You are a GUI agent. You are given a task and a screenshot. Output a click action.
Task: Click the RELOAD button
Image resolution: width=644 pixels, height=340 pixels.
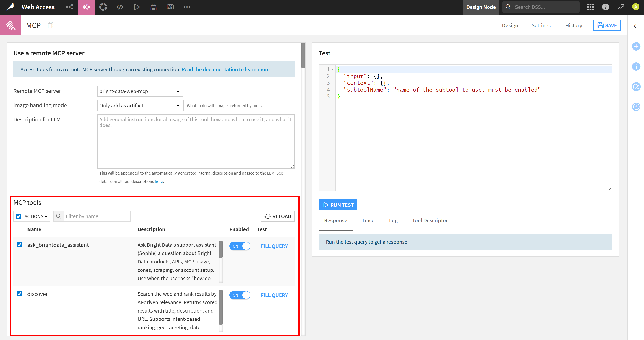point(277,216)
